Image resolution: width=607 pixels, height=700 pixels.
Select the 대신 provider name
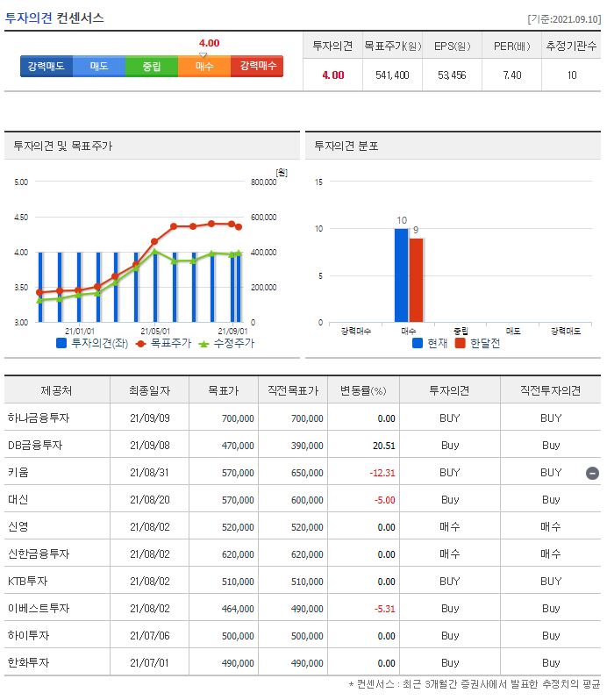pos(18,499)
